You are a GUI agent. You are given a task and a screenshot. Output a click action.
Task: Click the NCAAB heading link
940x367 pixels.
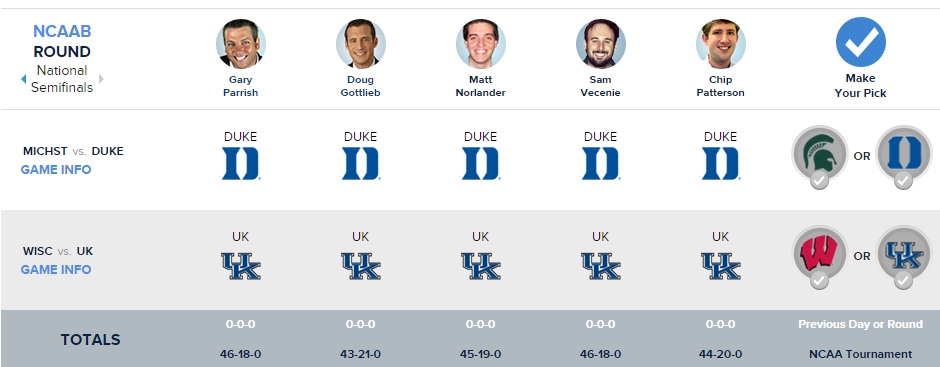tap(62, 31)
